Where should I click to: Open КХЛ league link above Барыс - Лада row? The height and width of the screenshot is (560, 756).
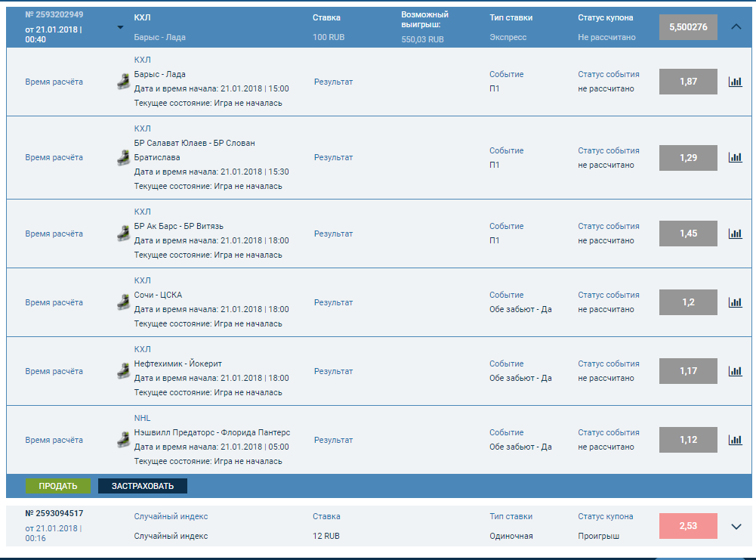coord(142,60)
